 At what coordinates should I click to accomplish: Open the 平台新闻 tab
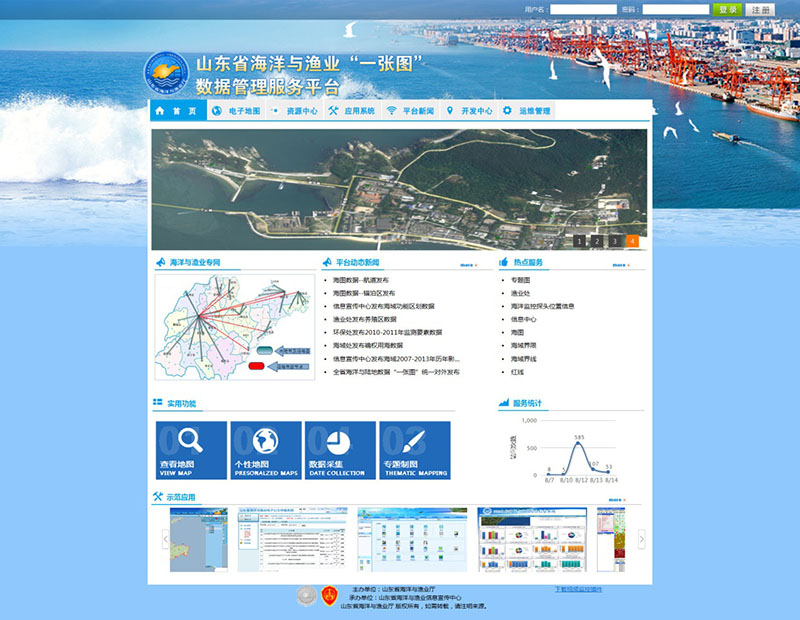[x=411, y=111]
